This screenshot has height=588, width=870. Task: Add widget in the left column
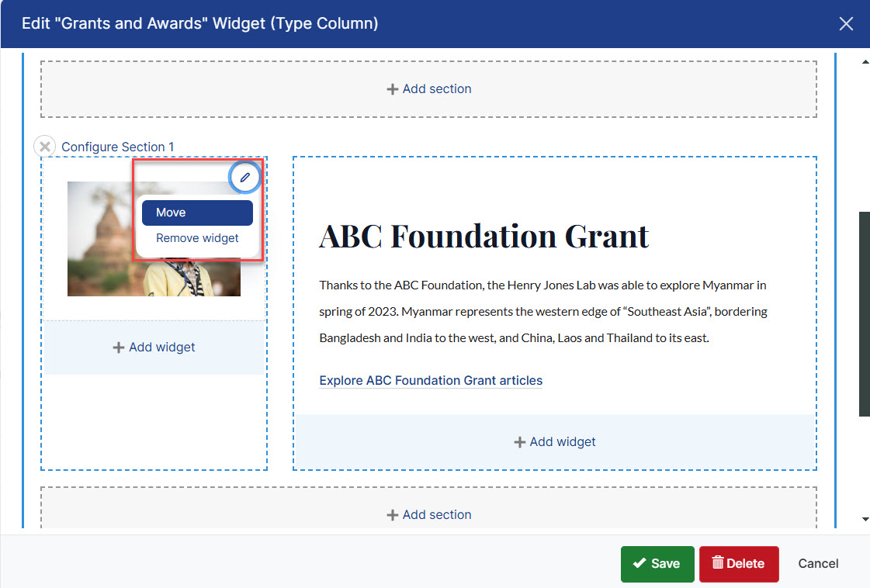click(154, 348)
